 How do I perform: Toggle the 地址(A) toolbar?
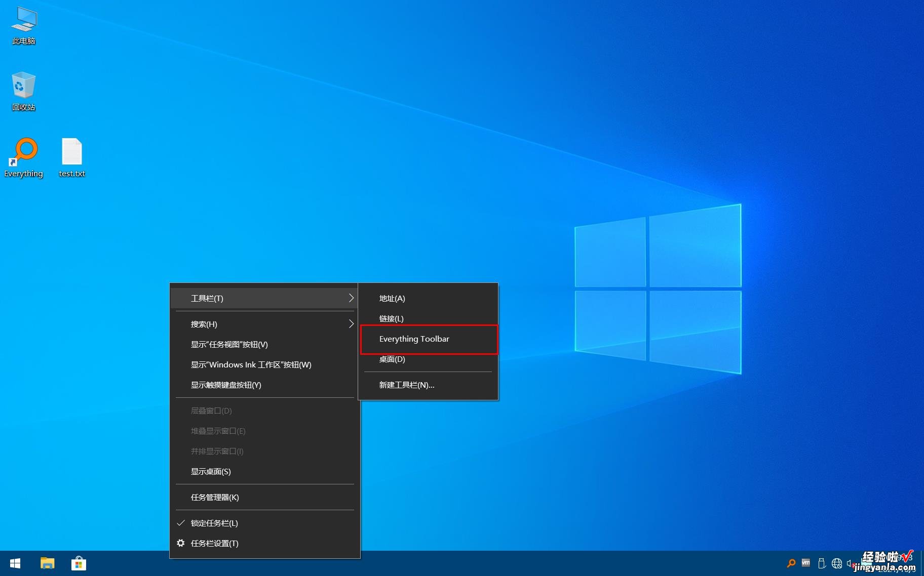pyautogui.click(x=429, y=298)
